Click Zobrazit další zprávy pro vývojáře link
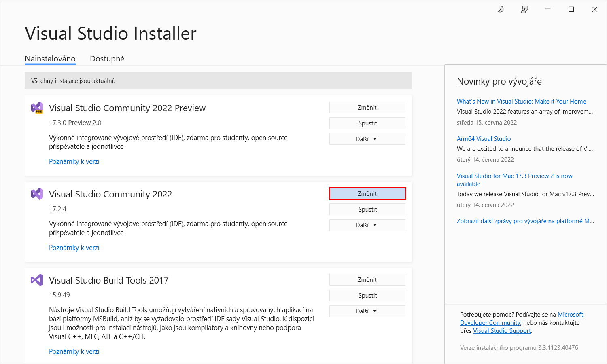607x364 pixels. tap(525, 221)
